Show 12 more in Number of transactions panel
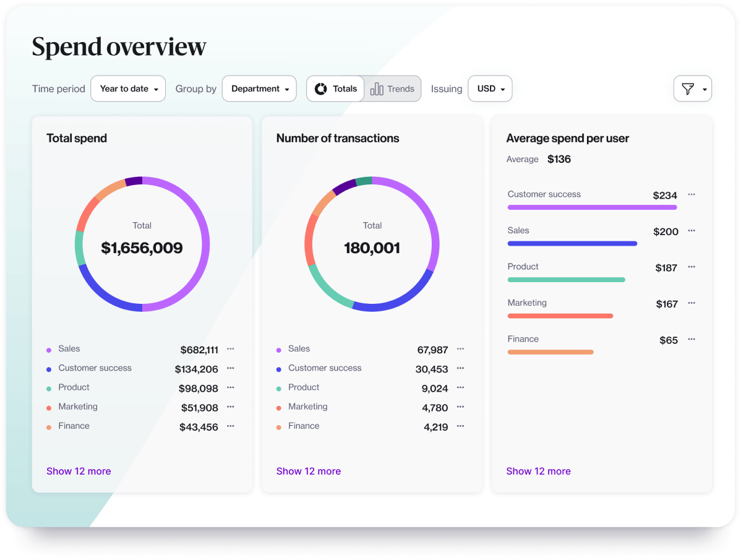The image size is (741, 560). pyautogui.click(x=309, y=471)
